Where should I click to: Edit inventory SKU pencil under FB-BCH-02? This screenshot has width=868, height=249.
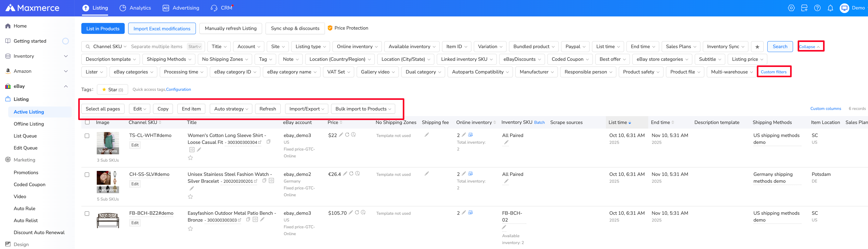click(504, 227)
